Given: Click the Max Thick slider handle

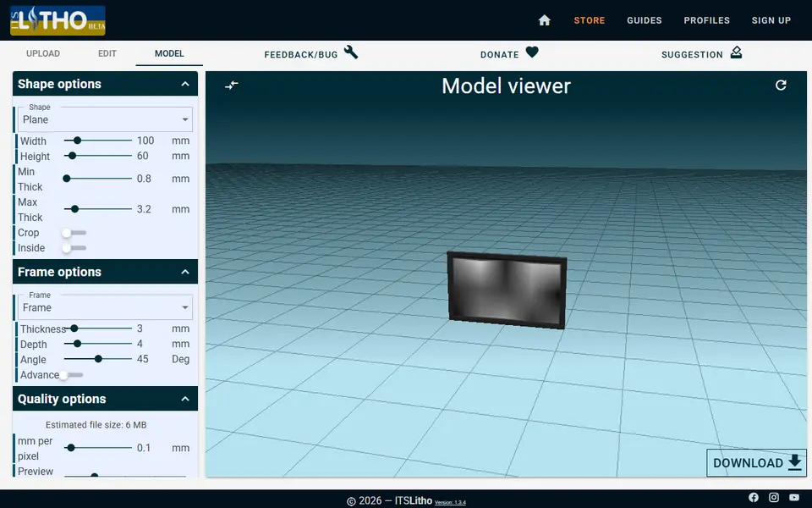Looking at the screenshot, I should (x=74, y=209).
